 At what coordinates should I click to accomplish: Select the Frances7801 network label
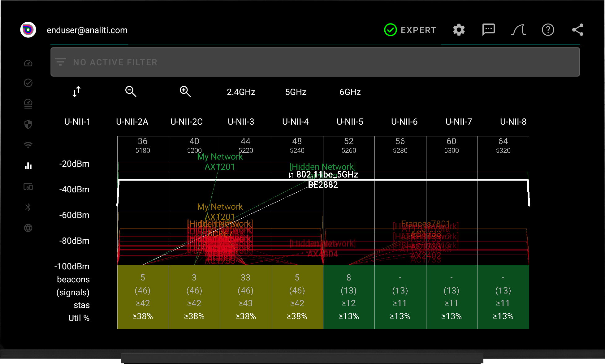click(426, 224)
